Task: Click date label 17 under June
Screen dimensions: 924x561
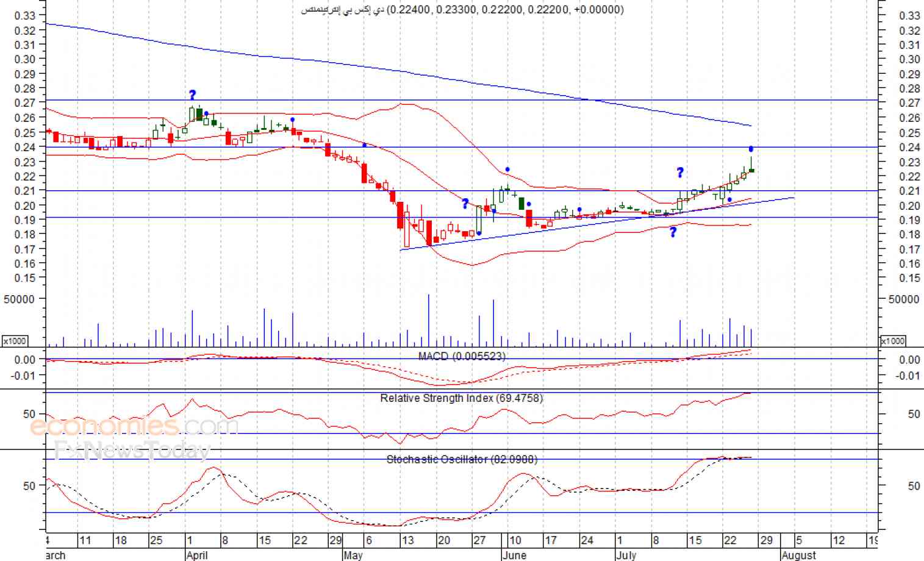Action: (551, 540)
